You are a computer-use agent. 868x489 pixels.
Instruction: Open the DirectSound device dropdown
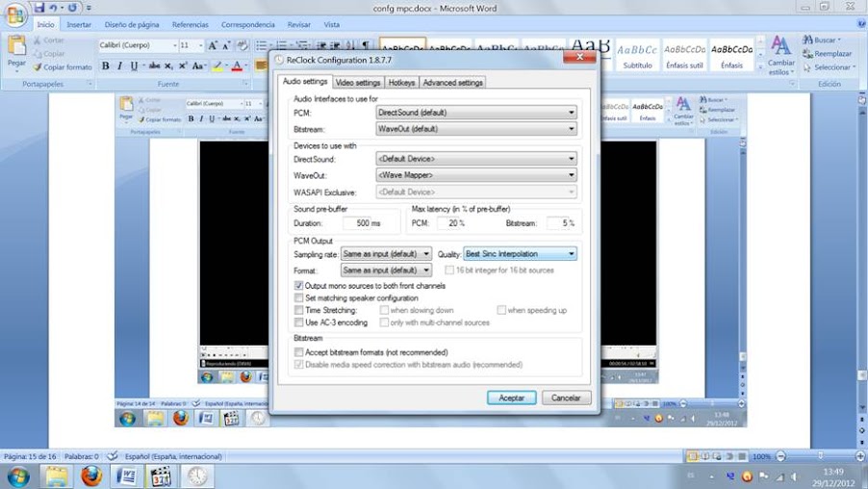(x=476, y=159)
